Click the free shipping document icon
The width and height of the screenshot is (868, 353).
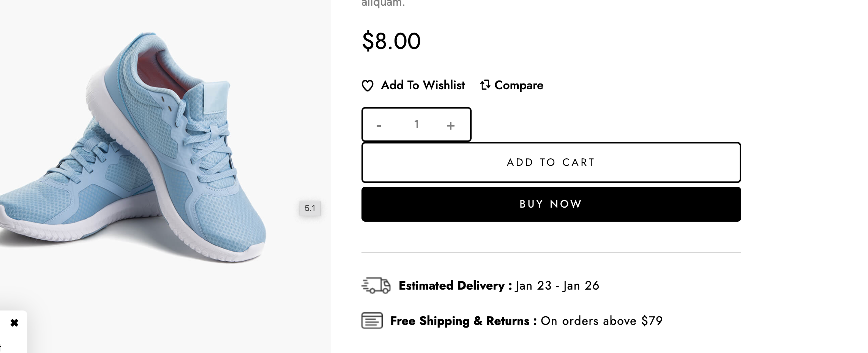click(372, 321)
